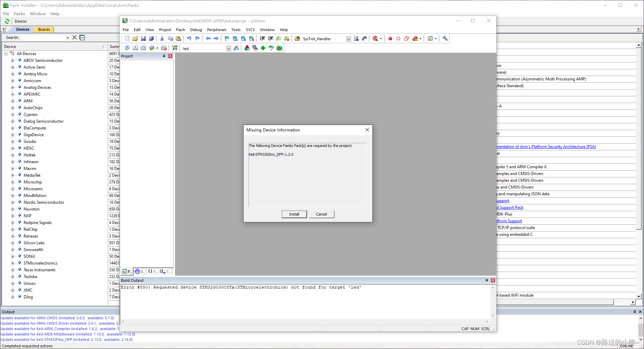Open the Project menu in µVision
The image size is (644, 349).
click(165, 30)
